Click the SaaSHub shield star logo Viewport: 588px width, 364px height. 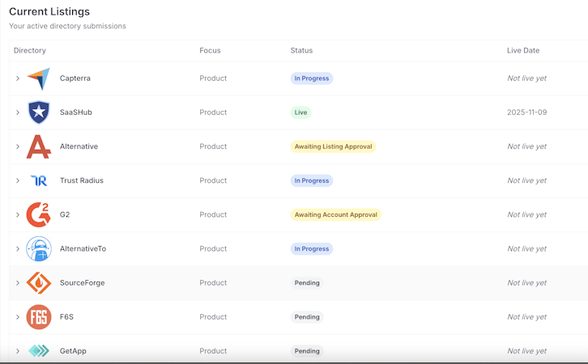pyautogui.click(x=39, y=112)
